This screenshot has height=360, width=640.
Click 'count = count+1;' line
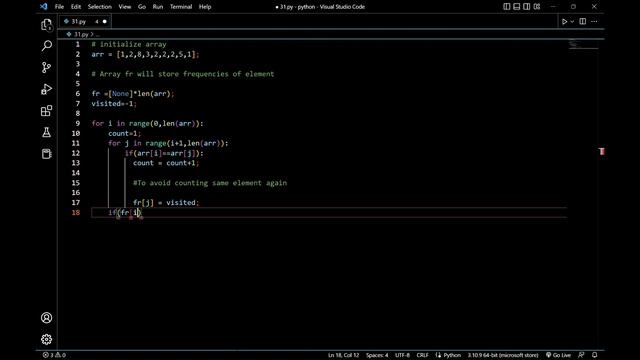[166, 163]
